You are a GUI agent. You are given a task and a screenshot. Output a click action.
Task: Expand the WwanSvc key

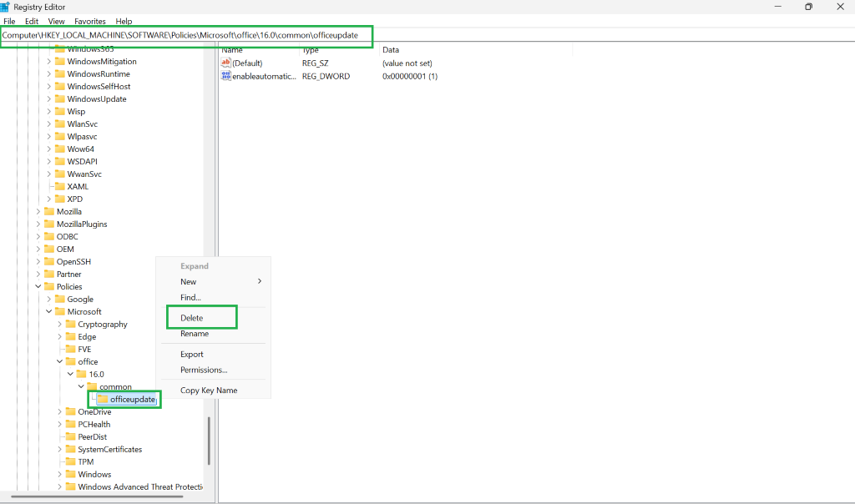coord(48,174)
